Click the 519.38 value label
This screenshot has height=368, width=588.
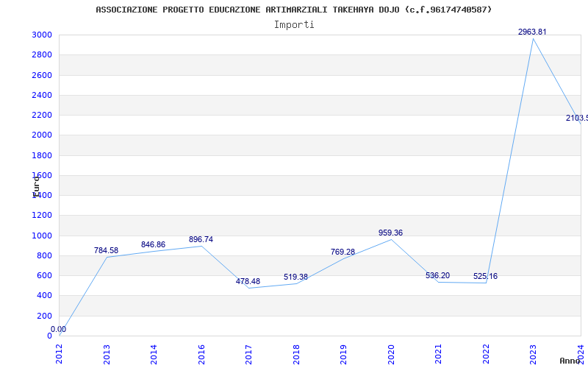click(295, 277)
